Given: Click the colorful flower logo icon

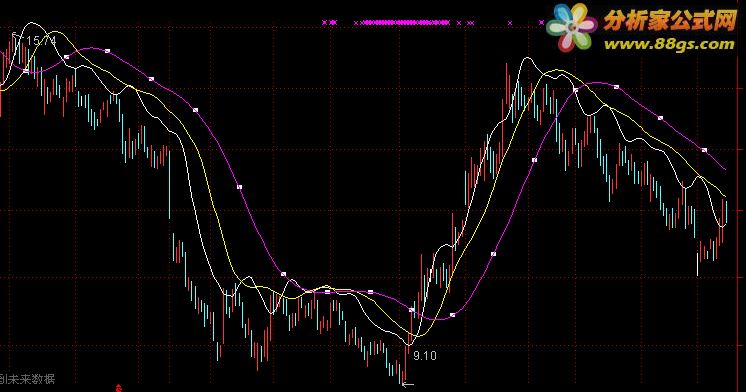Looking at the screenshot, I should click(571, 27).
